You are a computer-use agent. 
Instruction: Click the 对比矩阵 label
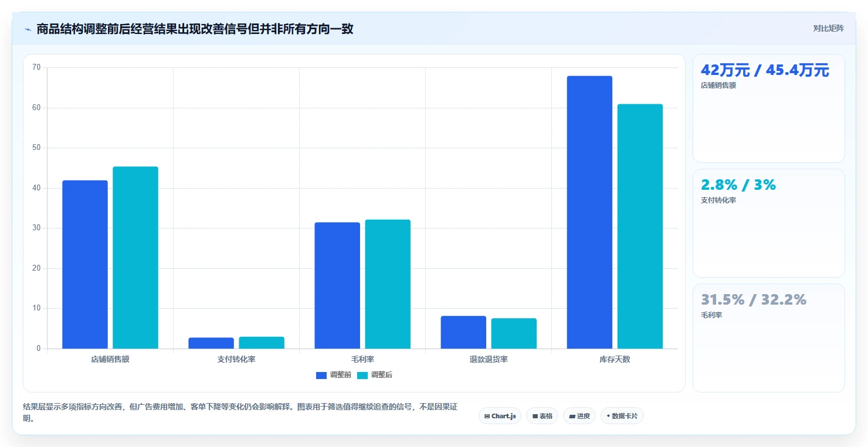(828, 28)
